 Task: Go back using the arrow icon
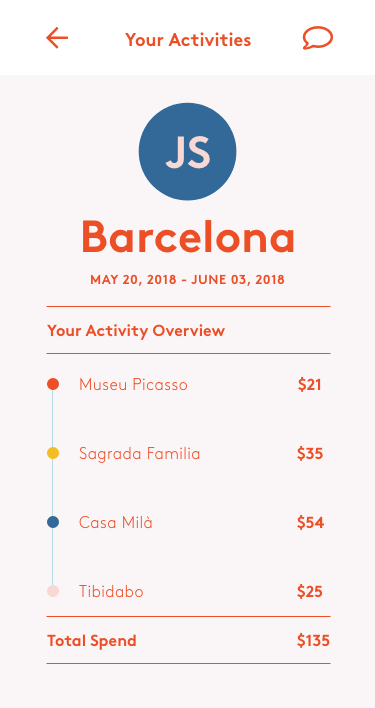click(57, 38)
